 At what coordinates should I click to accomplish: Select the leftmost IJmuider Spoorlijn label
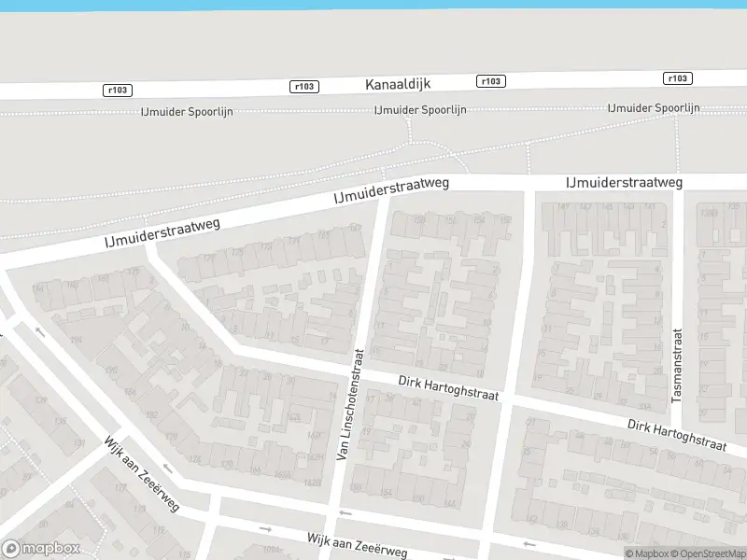point(186,112)
